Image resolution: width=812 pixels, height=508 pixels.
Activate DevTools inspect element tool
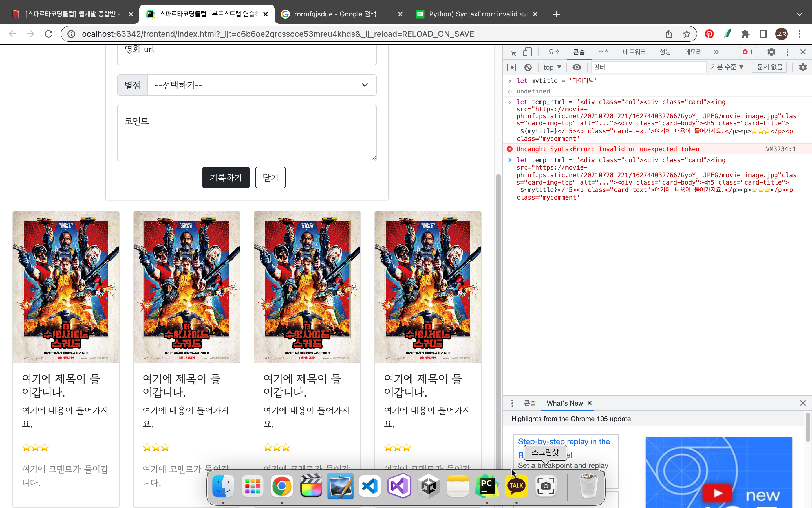(512, 52)
